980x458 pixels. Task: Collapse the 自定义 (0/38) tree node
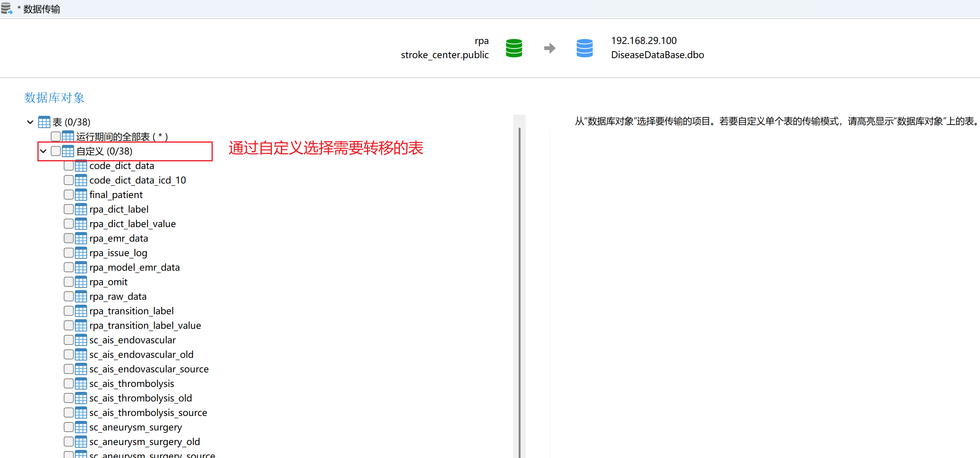pyautogui.click(x=43, y=151)
